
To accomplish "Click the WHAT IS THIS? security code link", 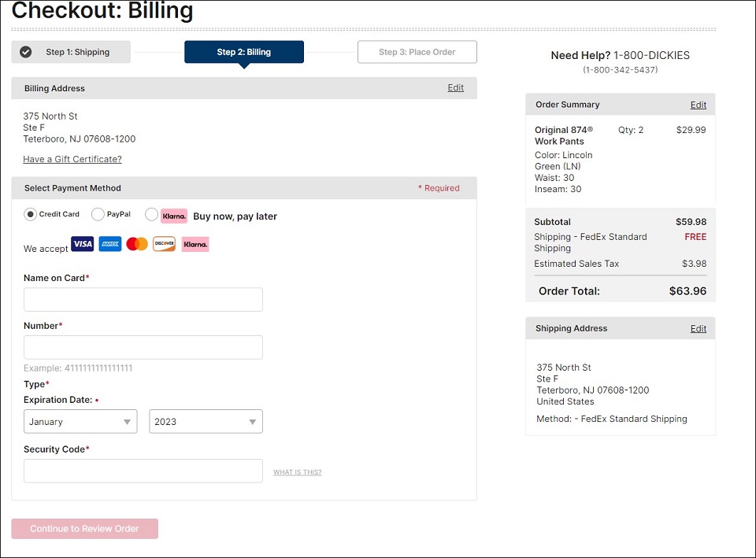I will [x=298, y=472].
